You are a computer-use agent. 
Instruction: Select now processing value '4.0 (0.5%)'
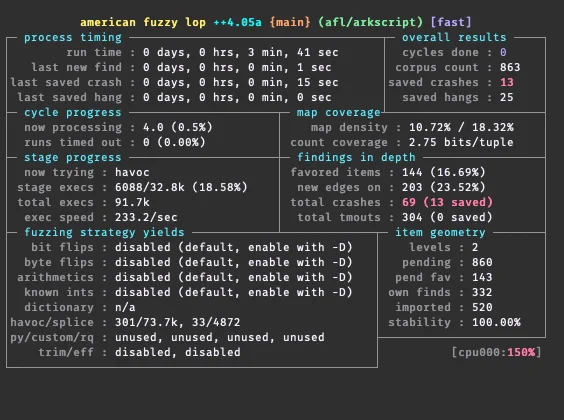click(178, 127)
